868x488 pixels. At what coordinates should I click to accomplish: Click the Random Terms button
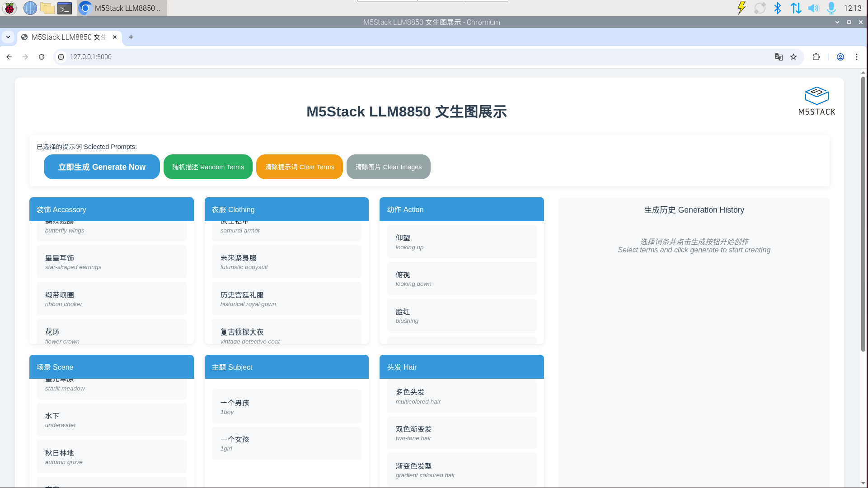pyautogui.click(x=208, y=167)
